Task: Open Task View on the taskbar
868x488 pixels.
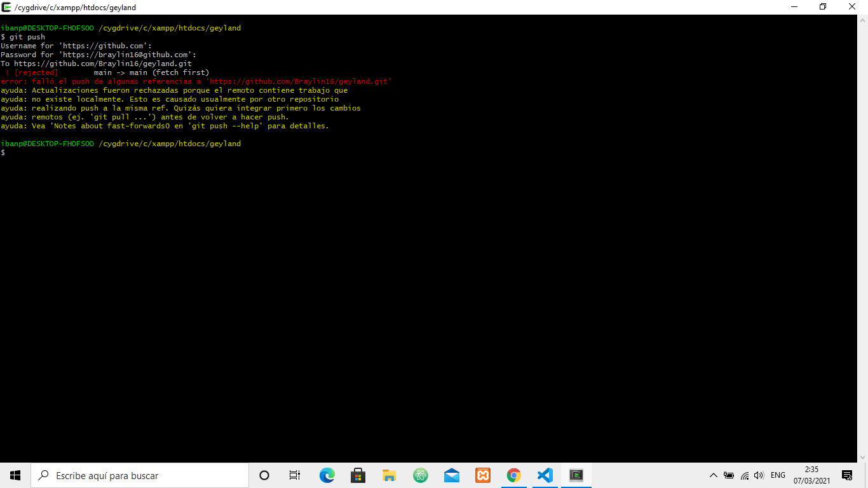Action: point(295,475)
